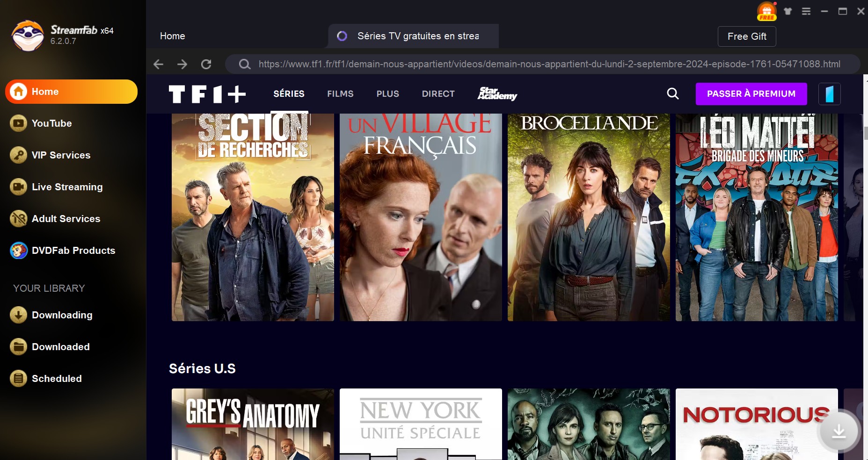Open Adult Services section
Image resolution: width=868 pixels, height=460 pixels.
[x=66, y=219]
